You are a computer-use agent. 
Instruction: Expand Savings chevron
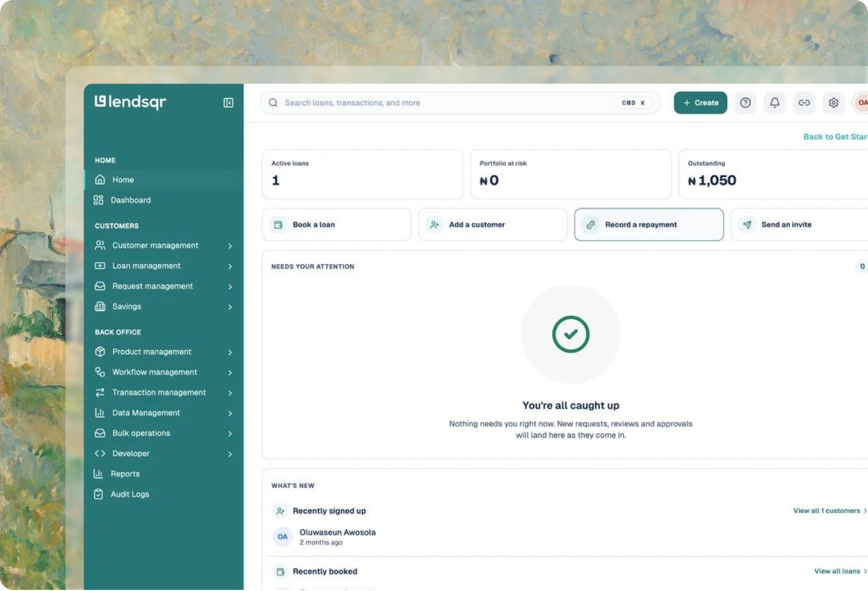(230, 306)
